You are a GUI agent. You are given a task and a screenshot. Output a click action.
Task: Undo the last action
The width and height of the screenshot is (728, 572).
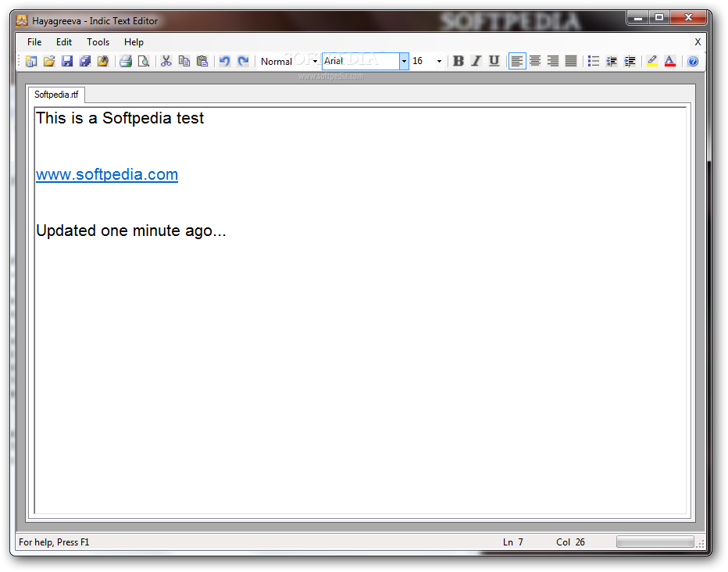coord(225,61)
